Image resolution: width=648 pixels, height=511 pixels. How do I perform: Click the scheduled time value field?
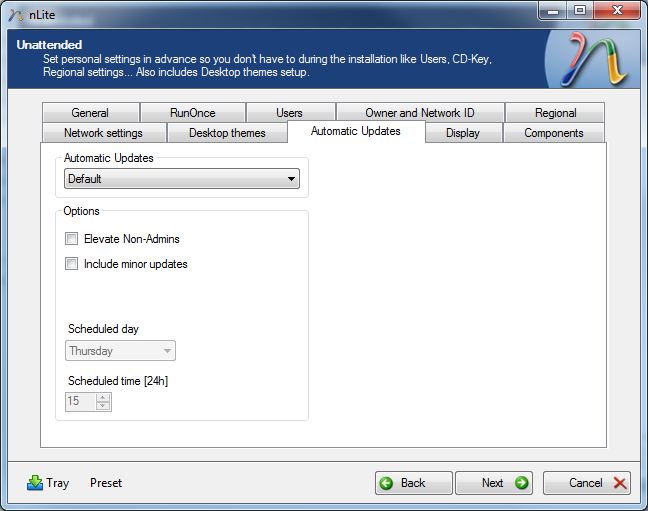[x=81, y=401]
